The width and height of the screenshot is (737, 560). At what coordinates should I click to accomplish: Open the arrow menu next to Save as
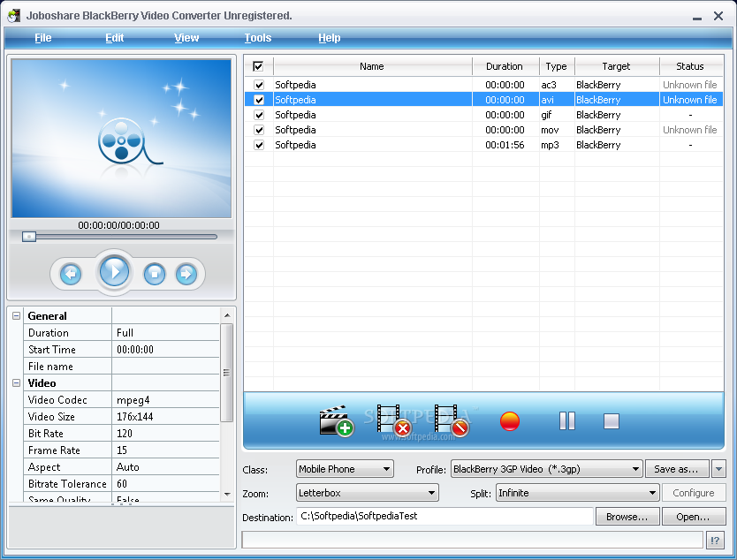coord(718,469)
